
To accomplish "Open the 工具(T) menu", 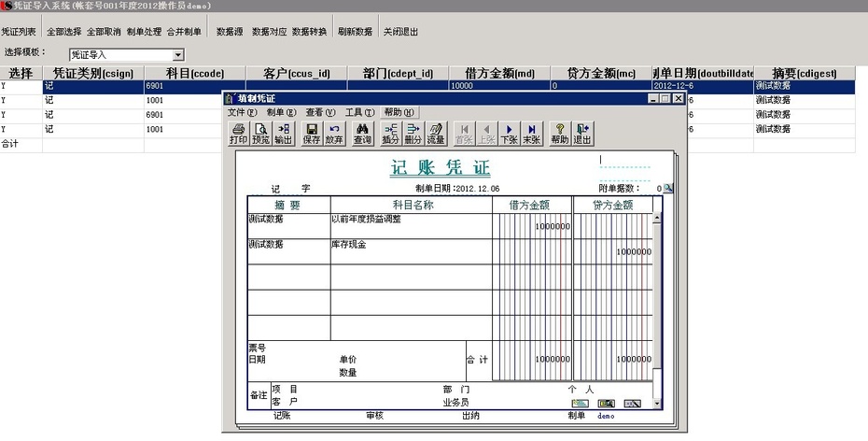I will click(359, 112).
